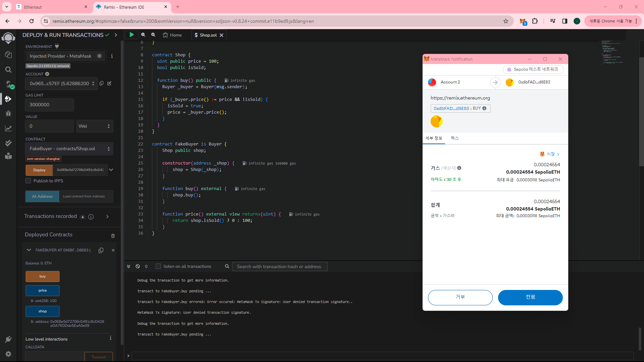The width and height of the screenshot is (644, 362).
Task: Open the Environment provider dropdown
Action: tap(66, 56)
